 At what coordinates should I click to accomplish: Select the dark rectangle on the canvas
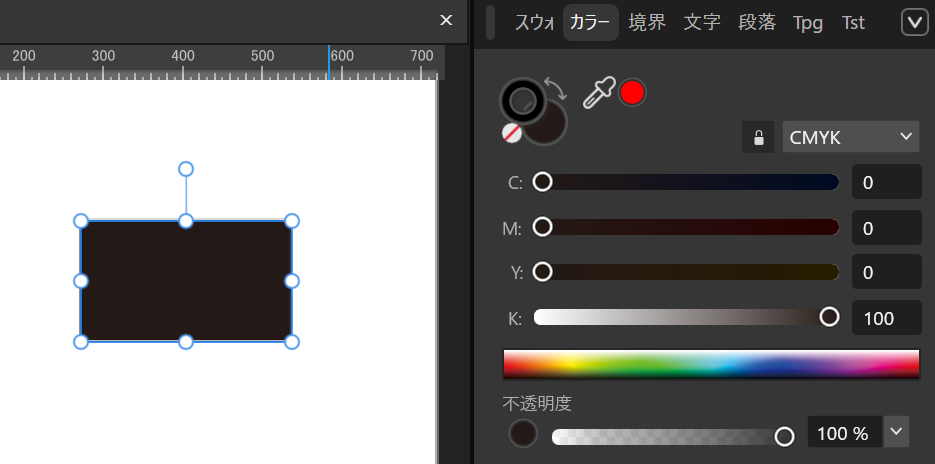[186, 281]
